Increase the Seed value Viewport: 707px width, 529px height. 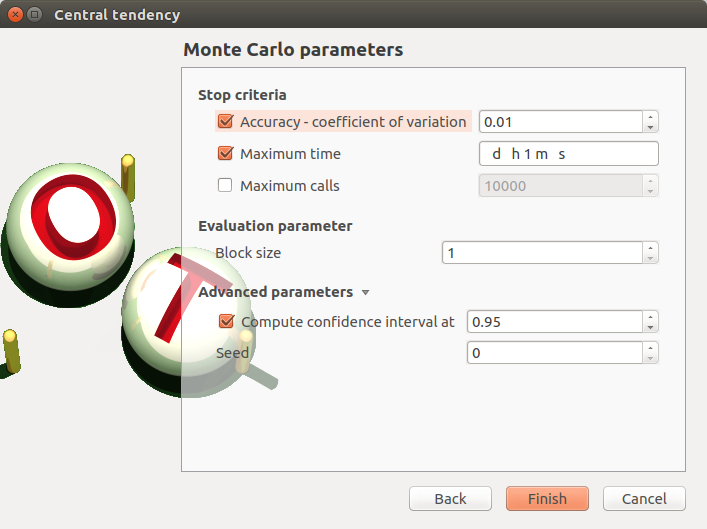click(x=651, y=347)
